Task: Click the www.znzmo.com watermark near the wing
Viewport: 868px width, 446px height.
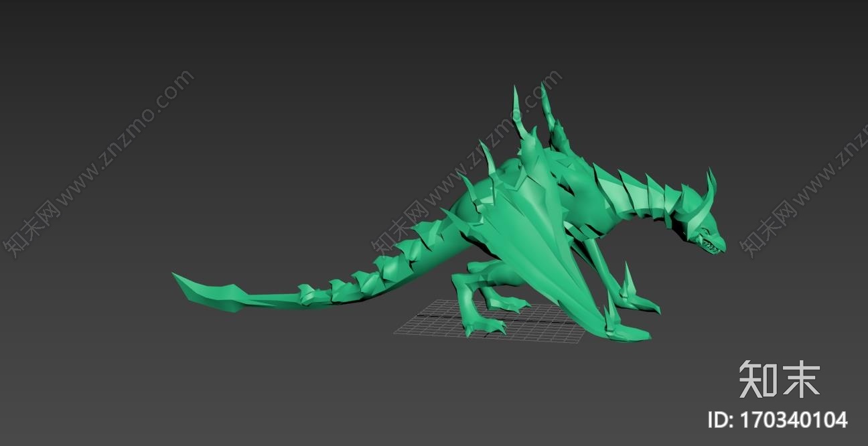Action: (469, 167)
